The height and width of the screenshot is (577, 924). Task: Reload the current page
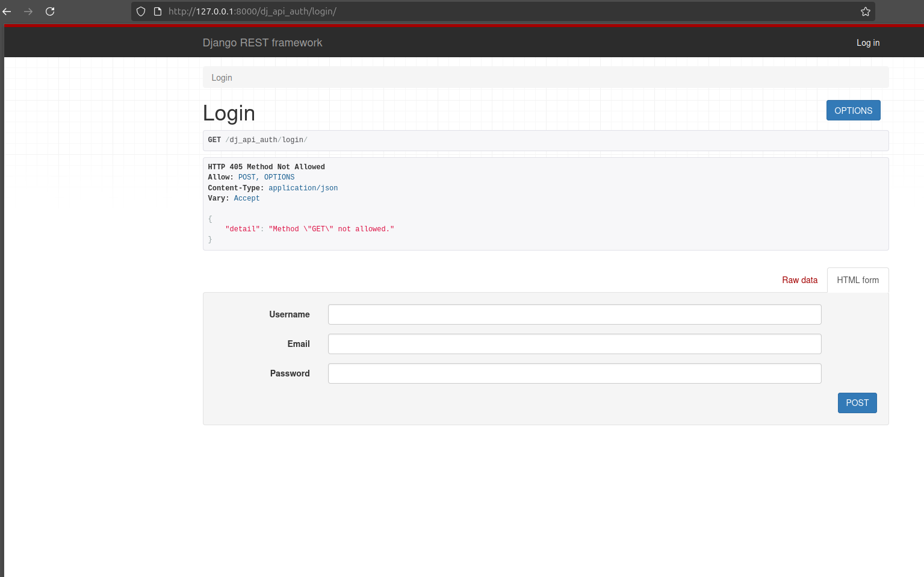click(x=50, y=11)
